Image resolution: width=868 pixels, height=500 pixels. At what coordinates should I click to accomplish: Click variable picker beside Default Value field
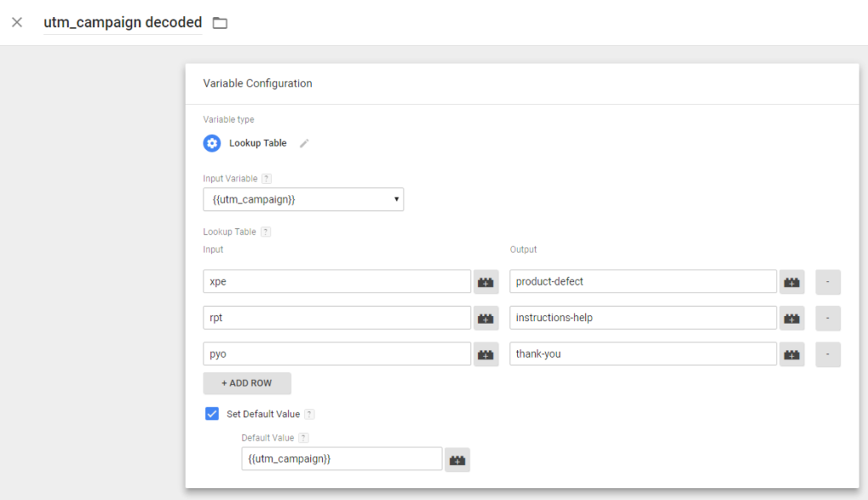click(457, 459)
